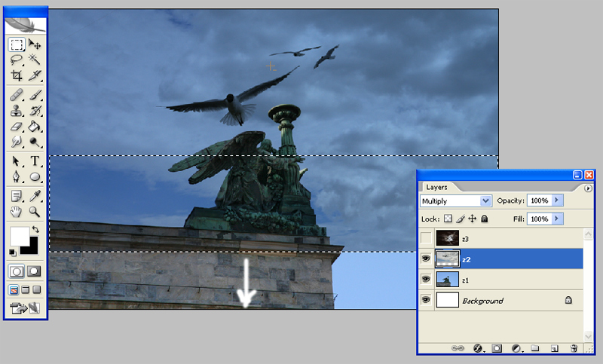Screen dimensions: 603x364
Task: Open the Opacity slider arrow
Action: pyautogui.click(x=557, y=200)
